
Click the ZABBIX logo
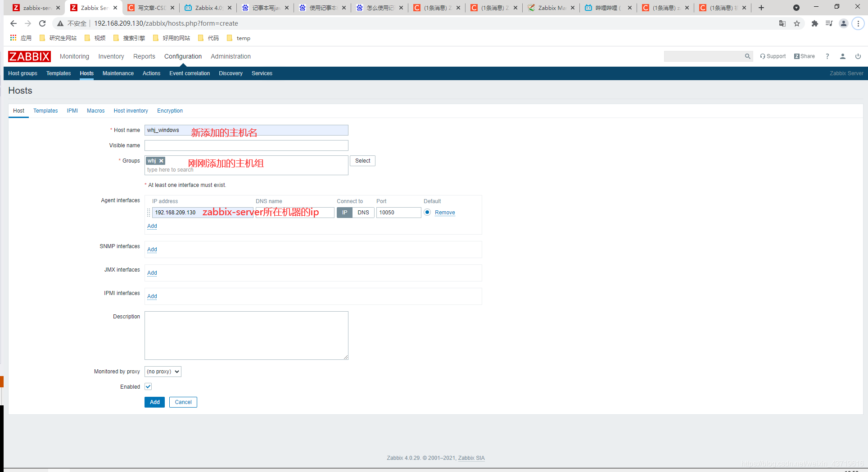point(29,56)
